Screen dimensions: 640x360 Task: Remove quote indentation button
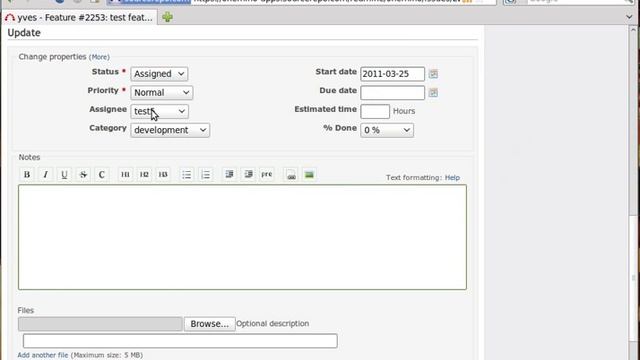coord(248,175)
